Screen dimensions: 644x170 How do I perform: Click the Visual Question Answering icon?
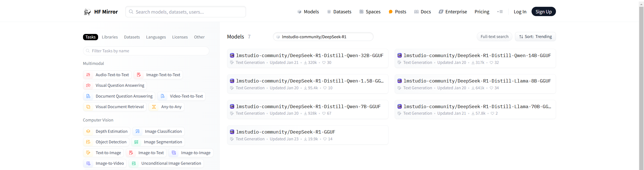click(88, 86)
